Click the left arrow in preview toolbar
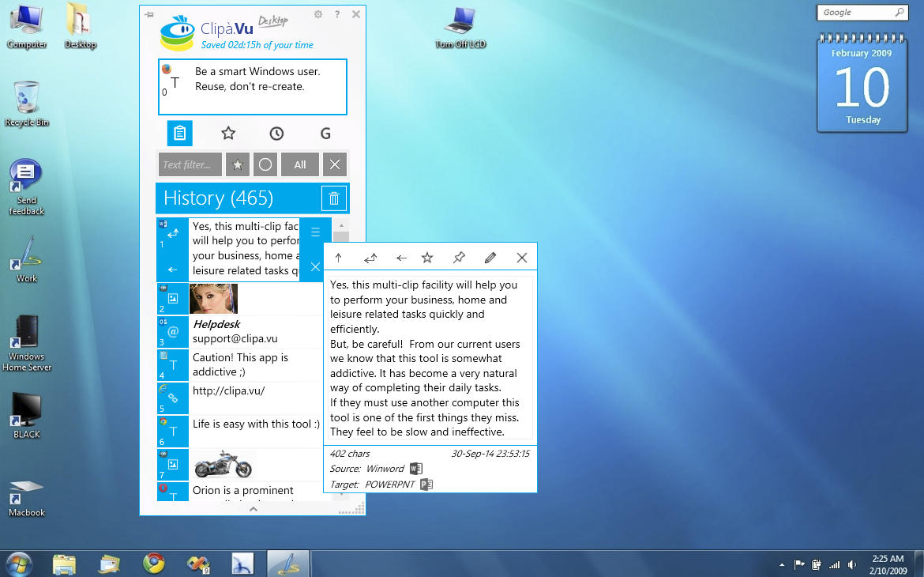 [401, 258]
